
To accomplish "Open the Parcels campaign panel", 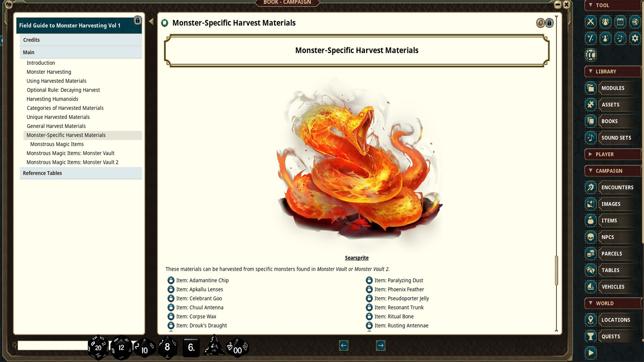I will pyautogui.click(x=612, y=254).
